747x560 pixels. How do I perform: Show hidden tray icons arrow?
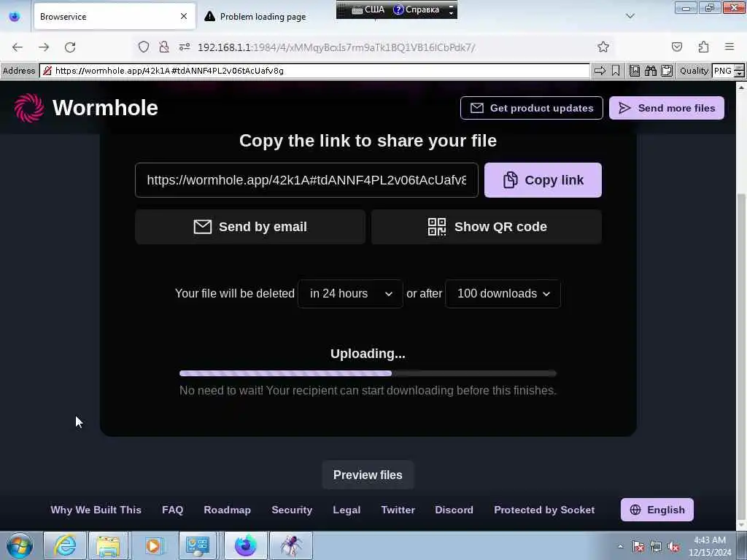pos(620,547)
